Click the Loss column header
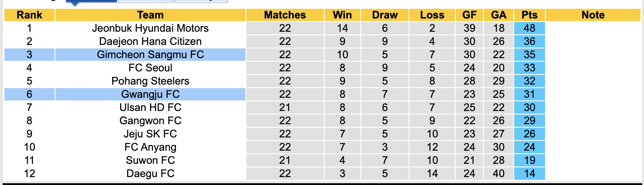Image resolution: width=644 pixels, height=185 pixels. point(432,15)
